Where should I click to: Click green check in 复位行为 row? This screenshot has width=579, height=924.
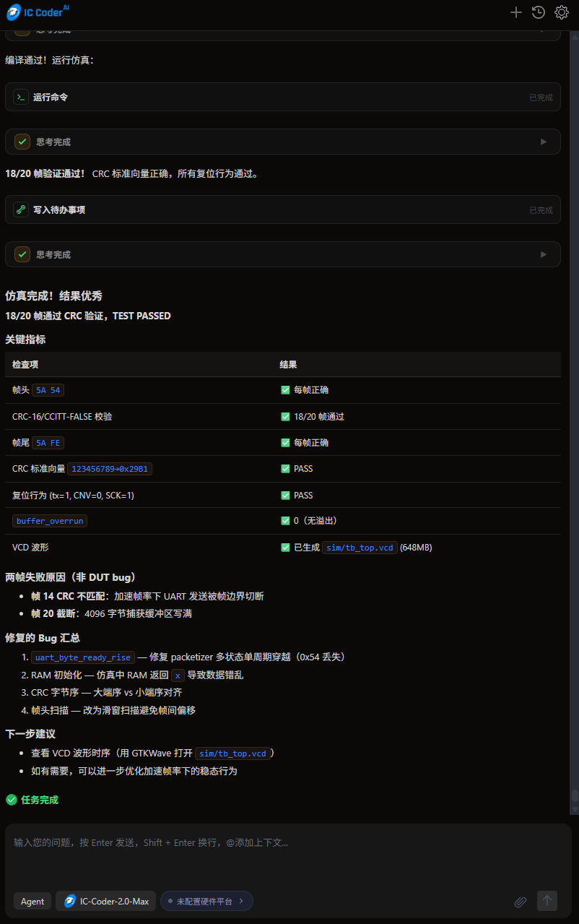[x=285, y=495]
